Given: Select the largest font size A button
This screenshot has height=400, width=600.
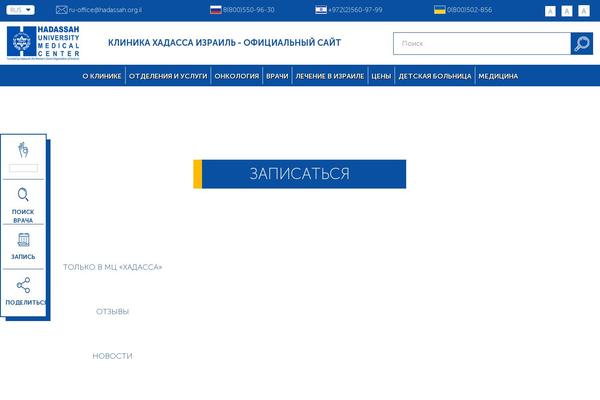Looking at the screenshot, I should (584, 11).
